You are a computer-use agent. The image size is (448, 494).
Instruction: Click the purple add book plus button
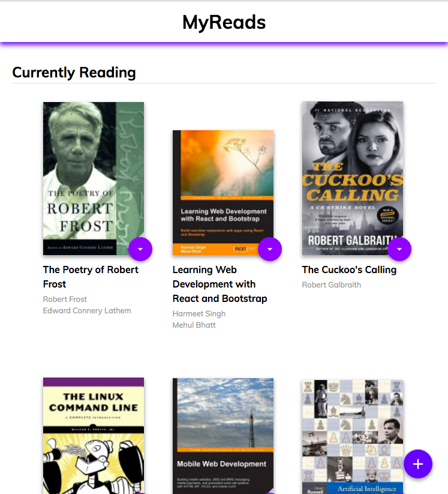coord(418,464)
